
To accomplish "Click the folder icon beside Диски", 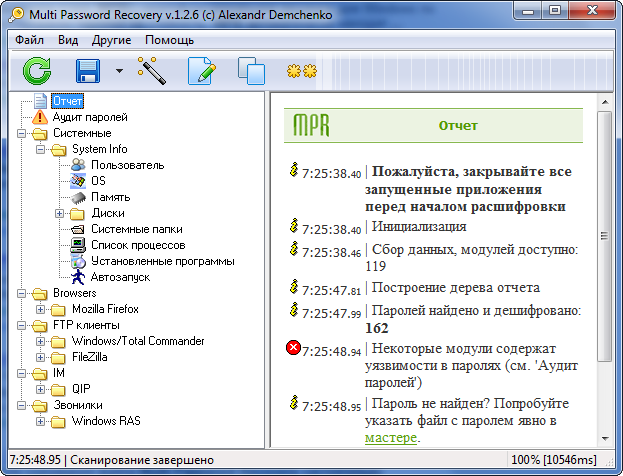I will (x=77, y=214).
